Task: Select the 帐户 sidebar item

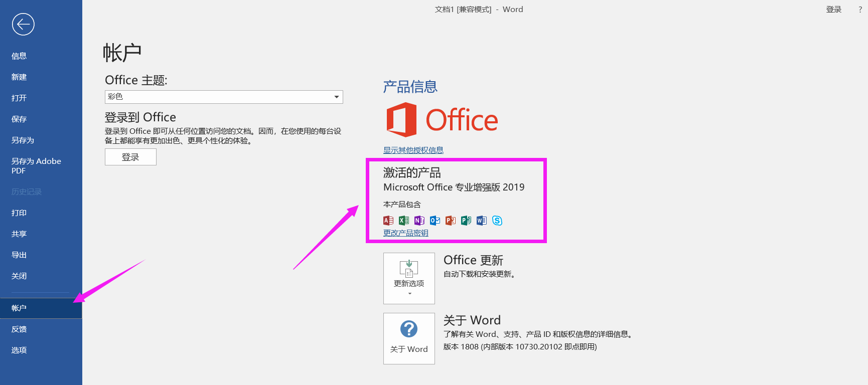Action: pyautogui.click(x=41, y=308)
